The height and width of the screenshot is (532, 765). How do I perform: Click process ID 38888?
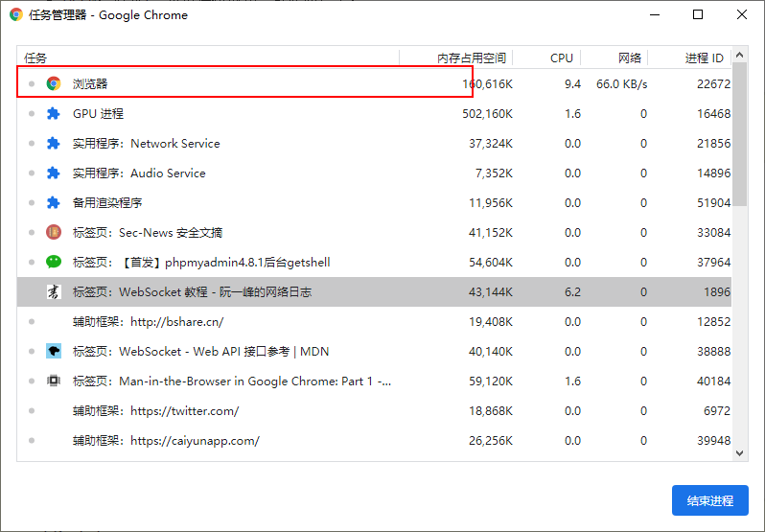pyautogui.click(x=714, y=352)
